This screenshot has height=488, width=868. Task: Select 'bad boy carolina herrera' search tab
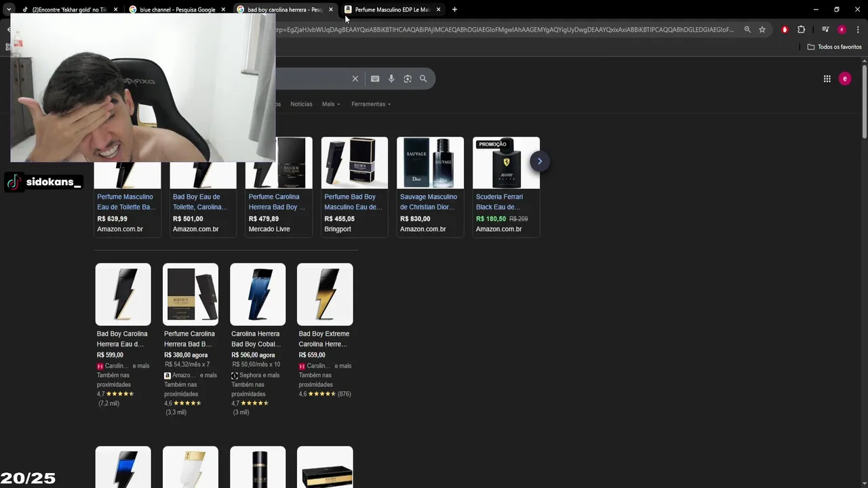pos(285,9)
